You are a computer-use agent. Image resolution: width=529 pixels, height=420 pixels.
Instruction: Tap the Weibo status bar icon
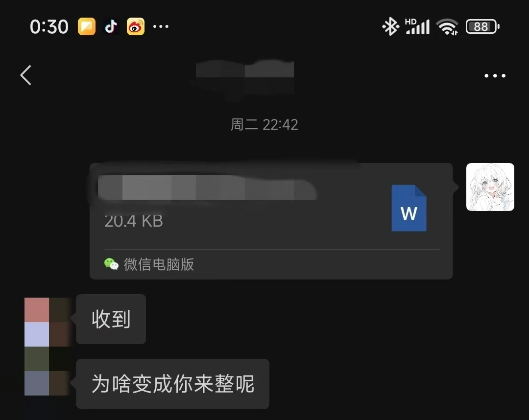136,26
